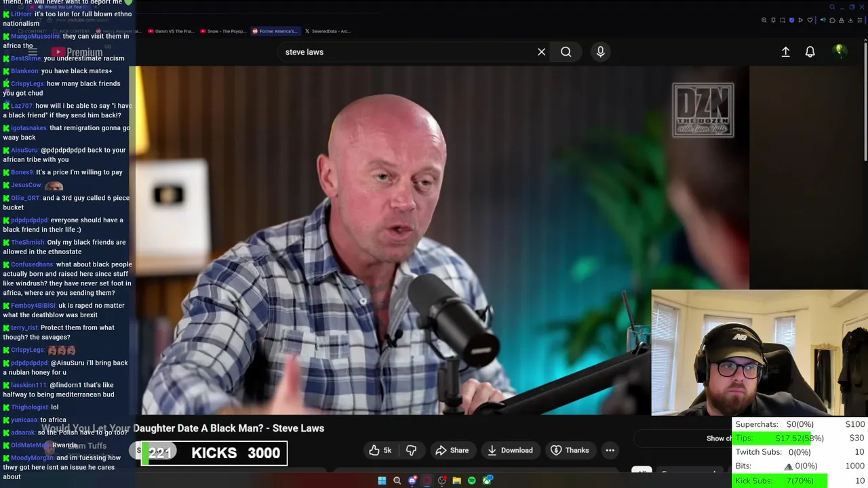Click chat username MoodyMorgan
Screen dimensions: 868x488
(x=33, y=457)
